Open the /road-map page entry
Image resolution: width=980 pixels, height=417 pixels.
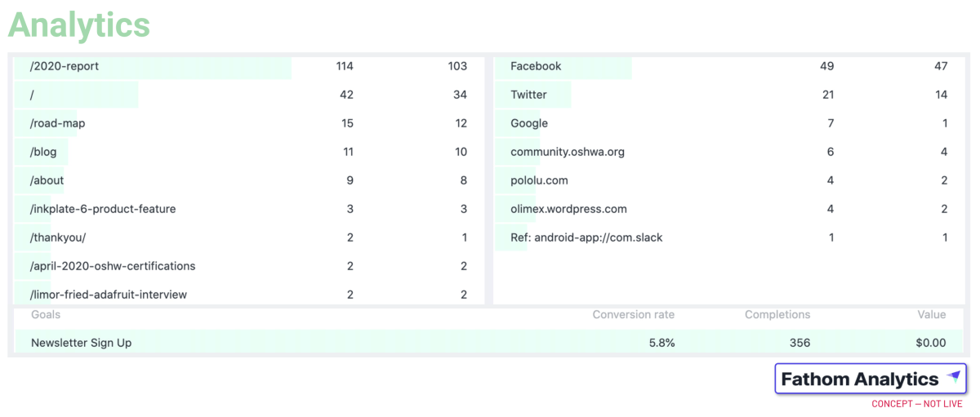point(249,123)
